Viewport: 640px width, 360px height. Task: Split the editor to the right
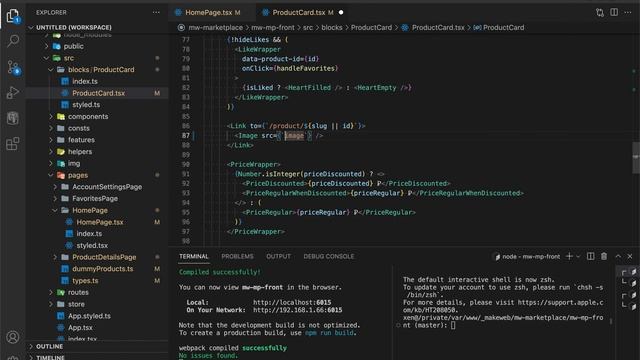[614, 13]
